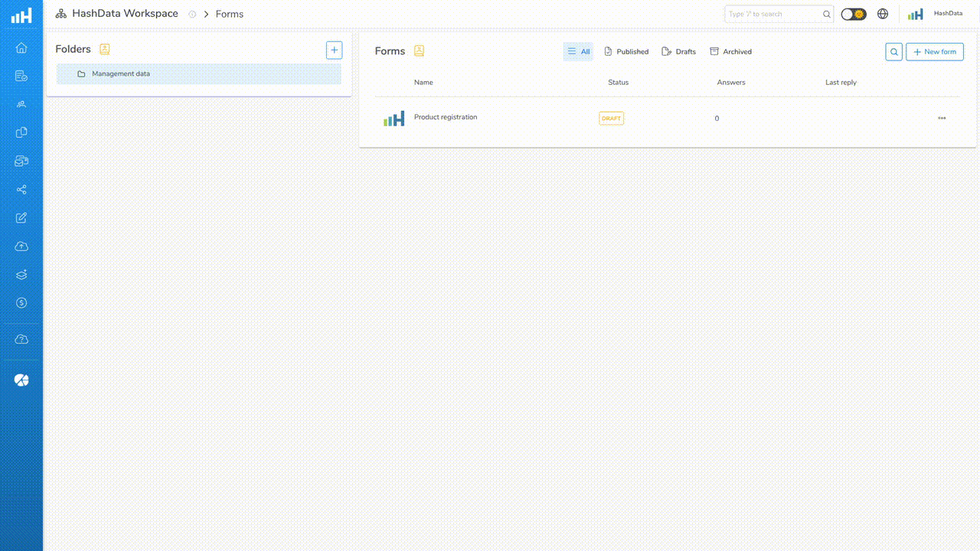Select the Published filter
Screen dimensions: 980x551
click(626, 51)
